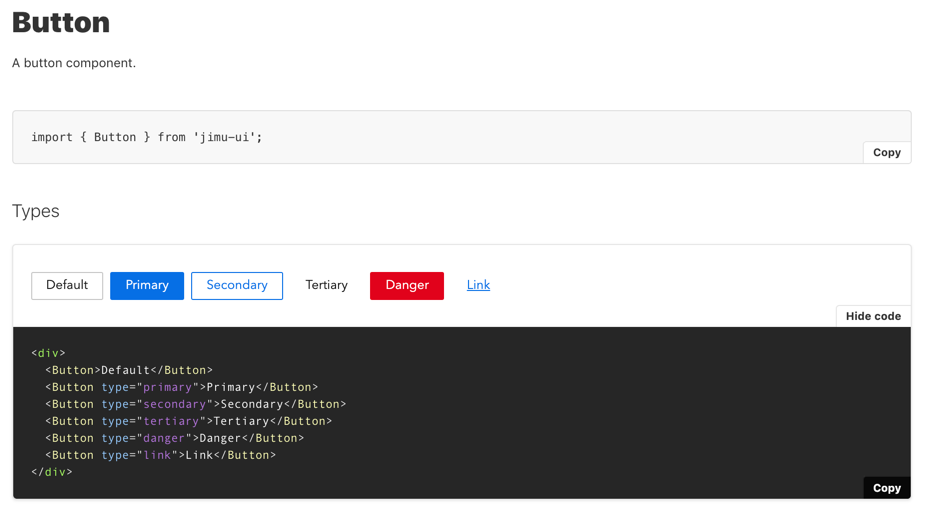Copy the Types example code block
The image size is (935, 525).
pos(886,488)
